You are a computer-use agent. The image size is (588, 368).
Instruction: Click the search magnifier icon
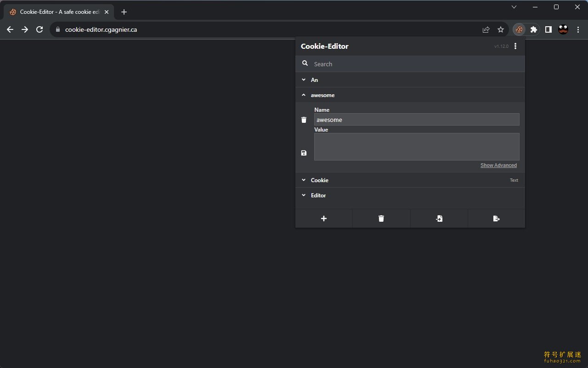[305, 63]
